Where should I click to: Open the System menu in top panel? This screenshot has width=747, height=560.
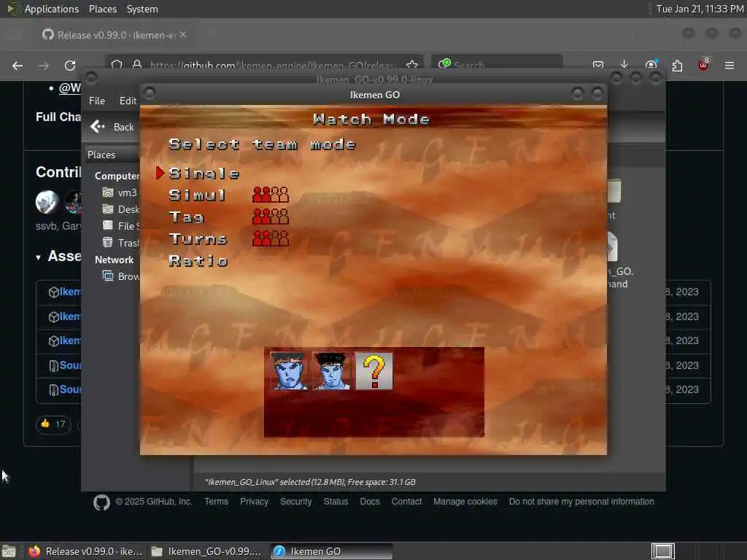pos(142,9)
